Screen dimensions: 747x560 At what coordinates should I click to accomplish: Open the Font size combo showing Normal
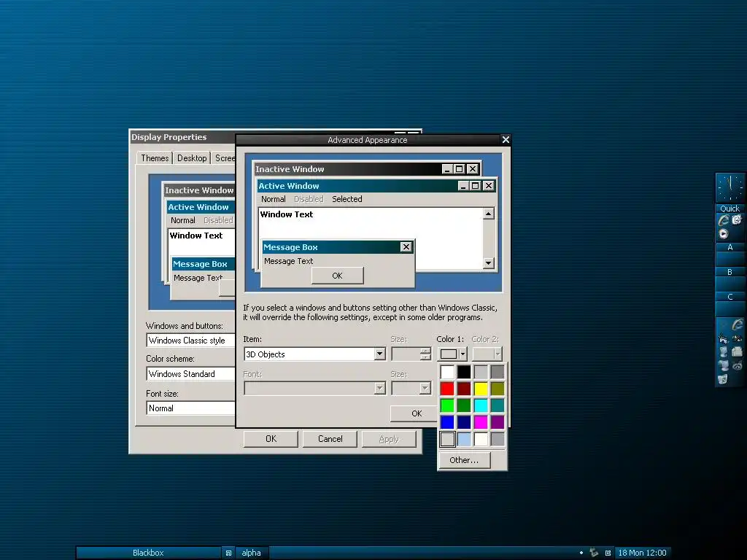point(191,408)
